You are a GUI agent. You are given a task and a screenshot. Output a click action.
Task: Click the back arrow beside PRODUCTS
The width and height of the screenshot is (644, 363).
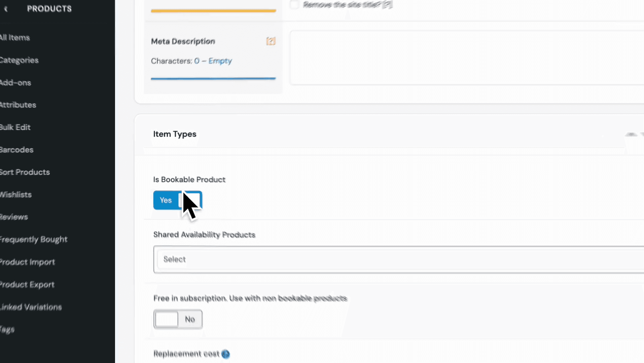pos(6,9)
